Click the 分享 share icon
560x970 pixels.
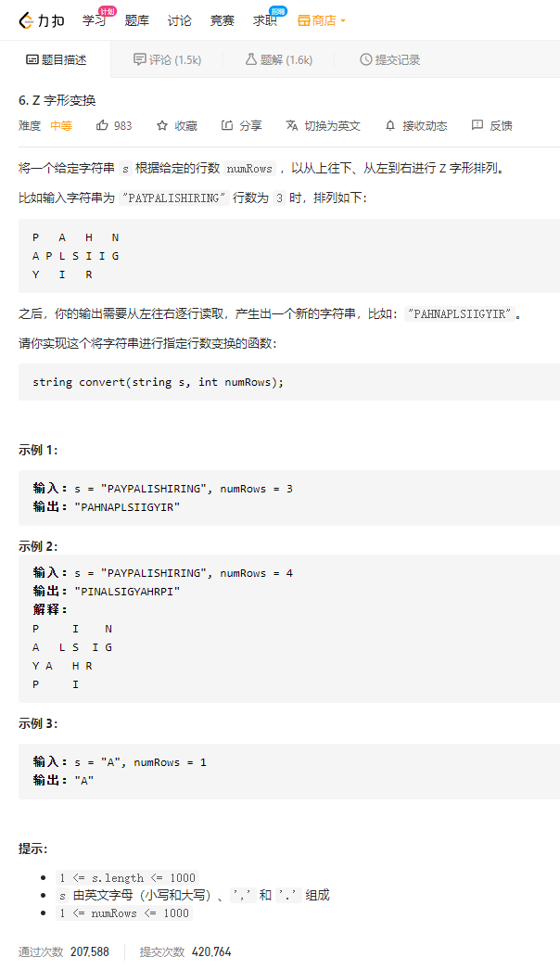click(227, 125)
